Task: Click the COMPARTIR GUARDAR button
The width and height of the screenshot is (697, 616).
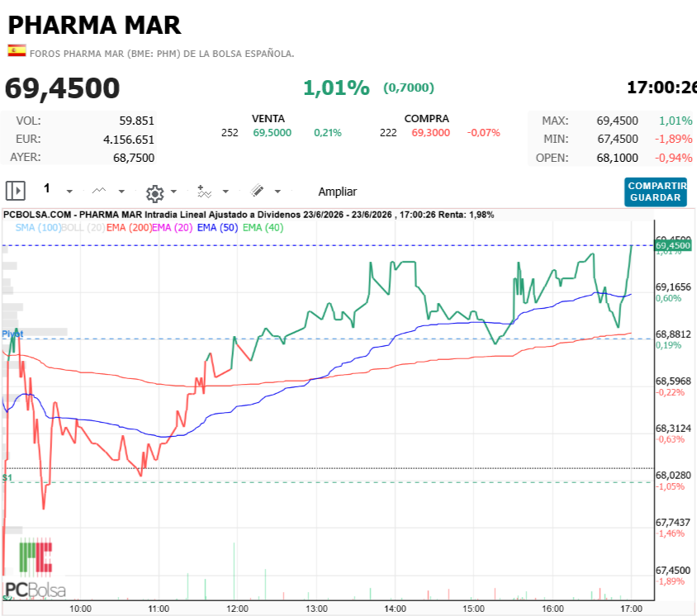Action: click(656, 192)
